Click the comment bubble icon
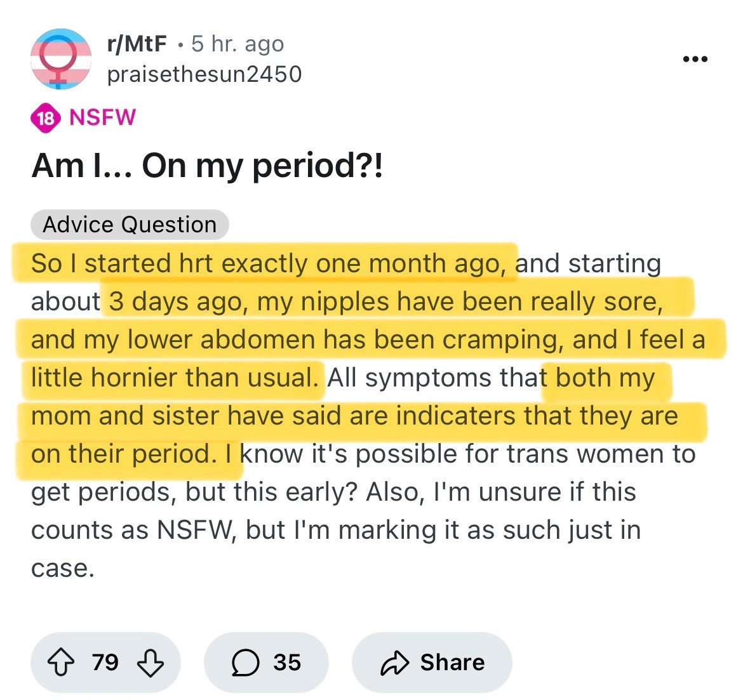This screenshot has height=700, width=743. click(245, 663)
